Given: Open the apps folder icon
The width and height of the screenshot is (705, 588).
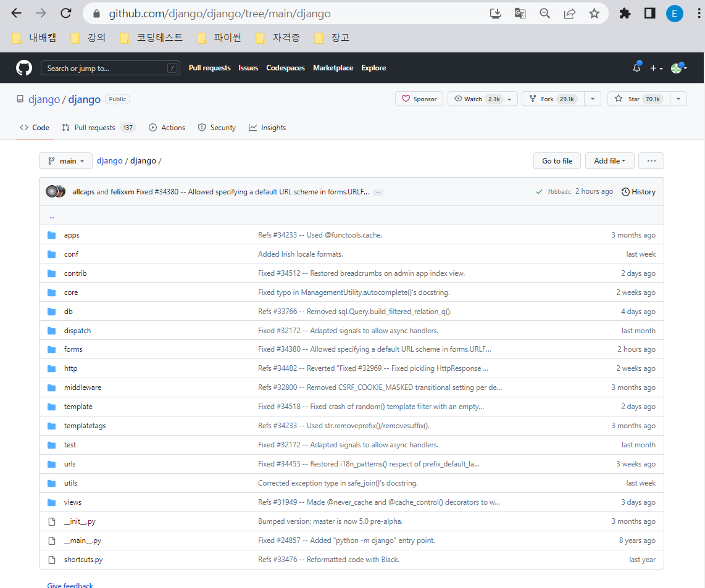Looking at the screenshot, I should tap(52, 235).
